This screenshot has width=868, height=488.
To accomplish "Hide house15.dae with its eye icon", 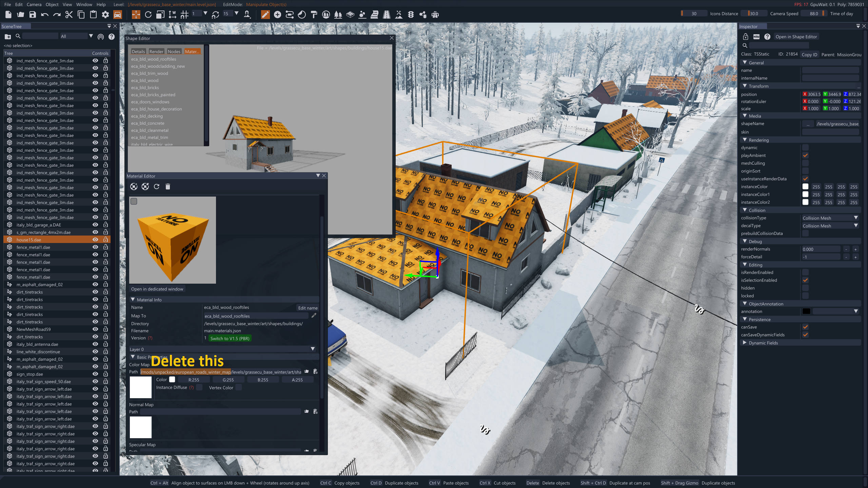I will [x=96, y=240].
